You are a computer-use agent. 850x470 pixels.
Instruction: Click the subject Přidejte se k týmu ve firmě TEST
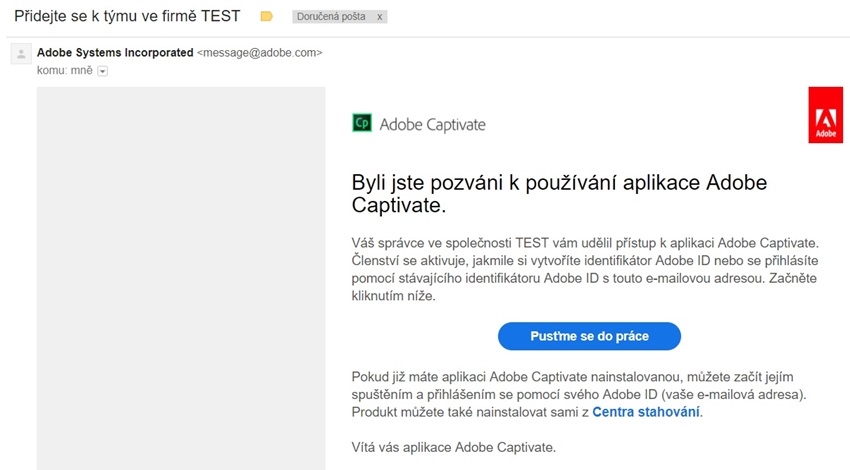click(127, 16)
